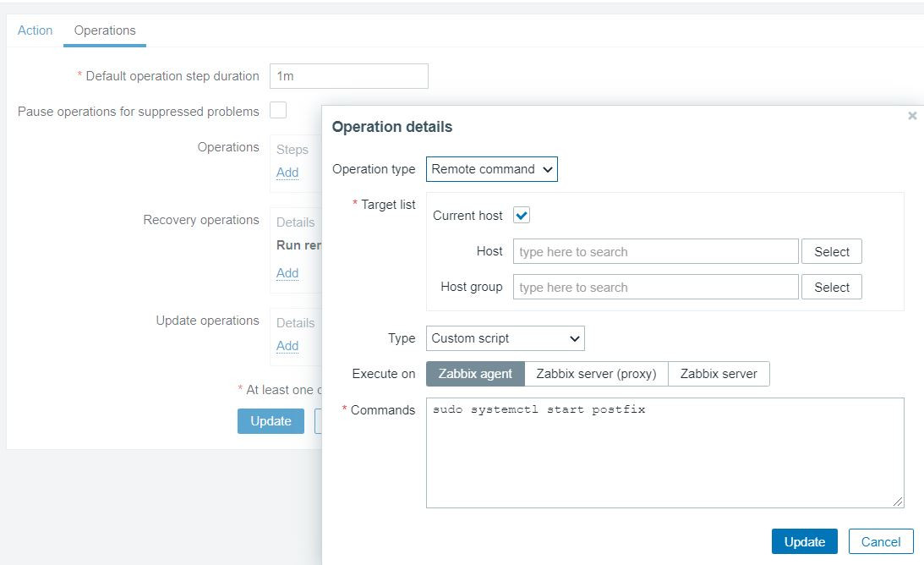This screenshot has height=565, width=924.
Task: Add a new Recovery operation
Action: (287, 273)
